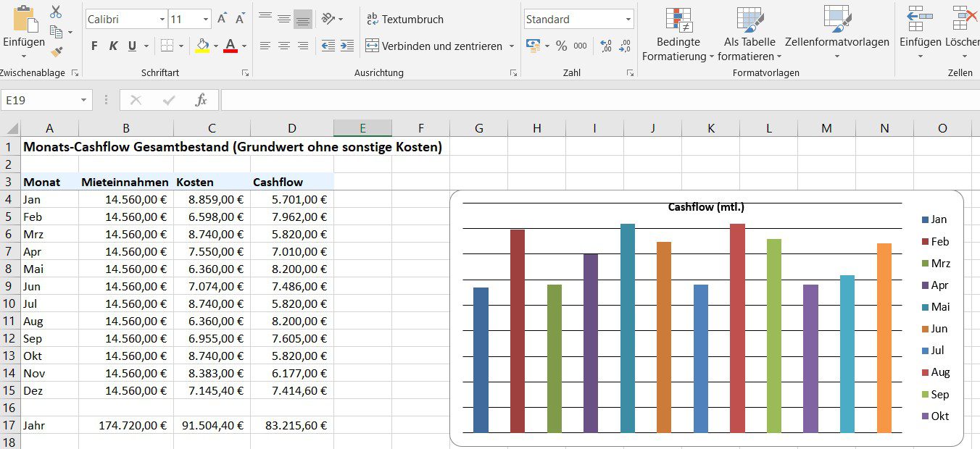Click the cut scissors icon
This screenshot has width=980, height=449.
point(56,12)
